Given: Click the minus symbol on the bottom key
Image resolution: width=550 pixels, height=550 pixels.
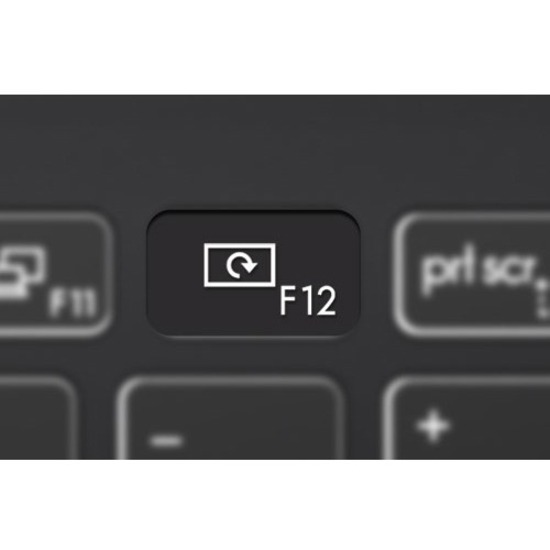Looking at the screenshot, I should click(x=167, y=440).
